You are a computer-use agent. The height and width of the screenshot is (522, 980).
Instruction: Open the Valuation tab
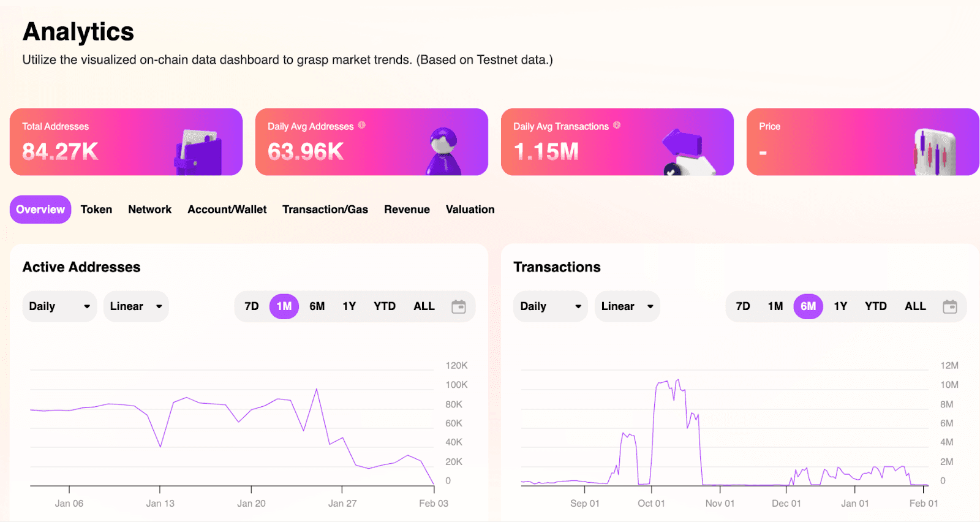coord(470,210)
